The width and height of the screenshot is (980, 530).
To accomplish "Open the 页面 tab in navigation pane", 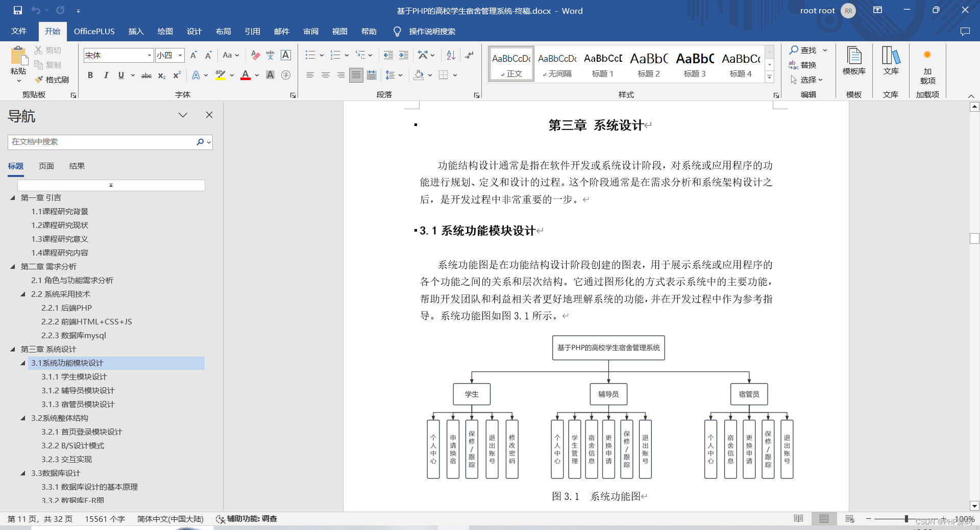I will coord(46,166).
